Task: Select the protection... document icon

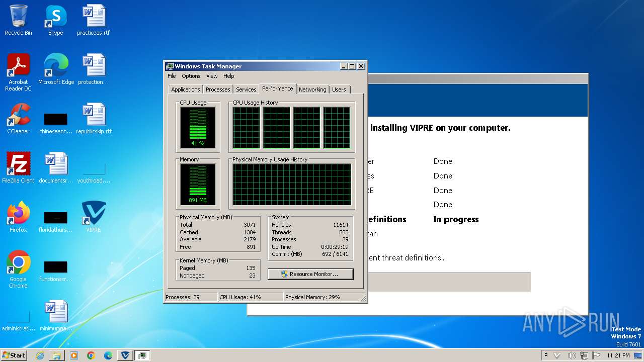Action: tap(93, 69)
